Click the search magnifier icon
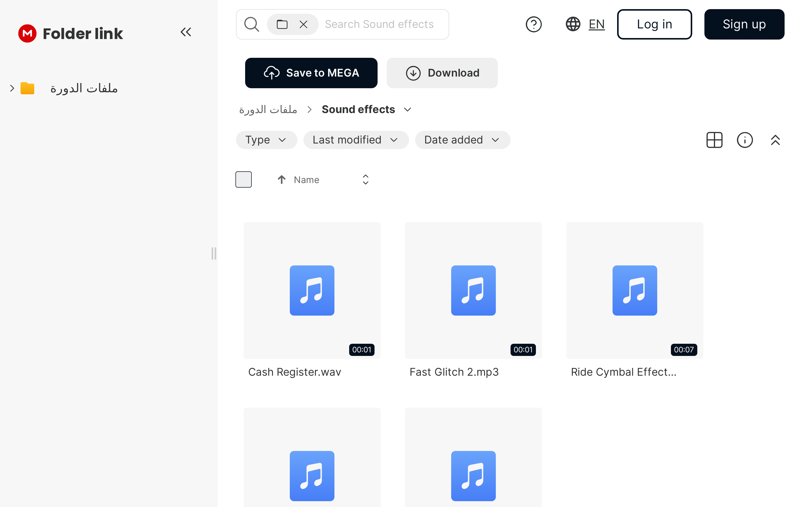 coord(251,24)
